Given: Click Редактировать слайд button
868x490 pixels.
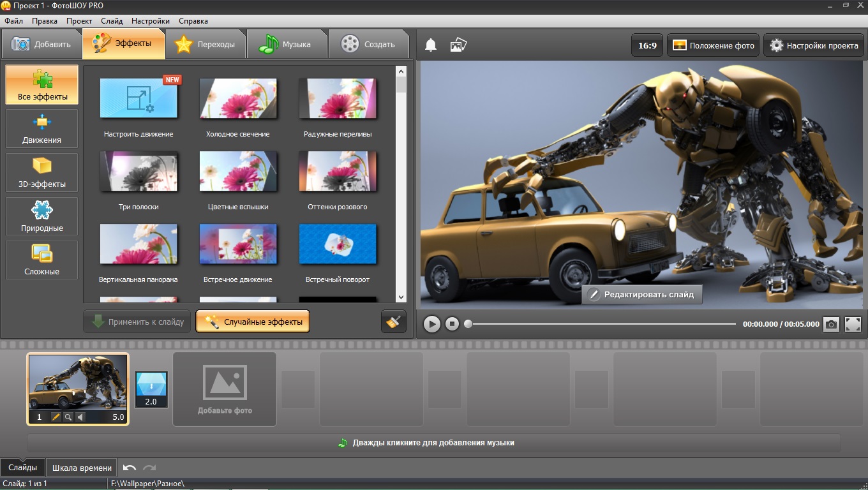Looking at the screenshot, I should (641, 294).
